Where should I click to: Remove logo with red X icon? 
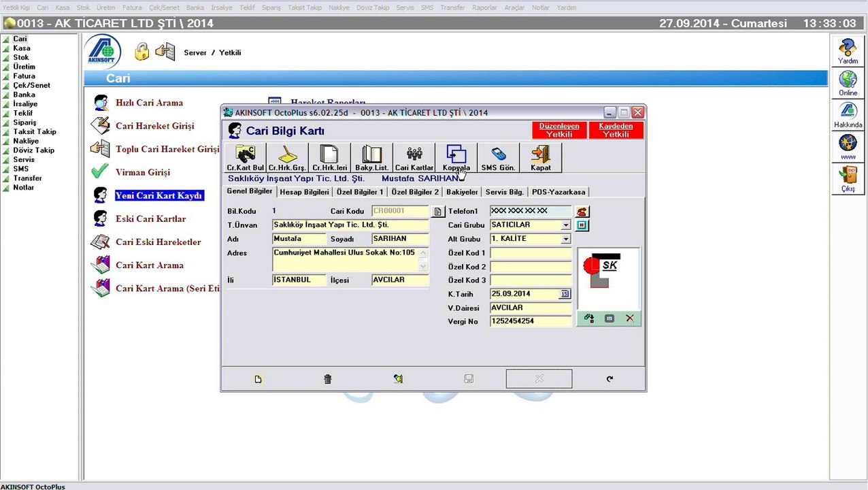tap(630, 318)
